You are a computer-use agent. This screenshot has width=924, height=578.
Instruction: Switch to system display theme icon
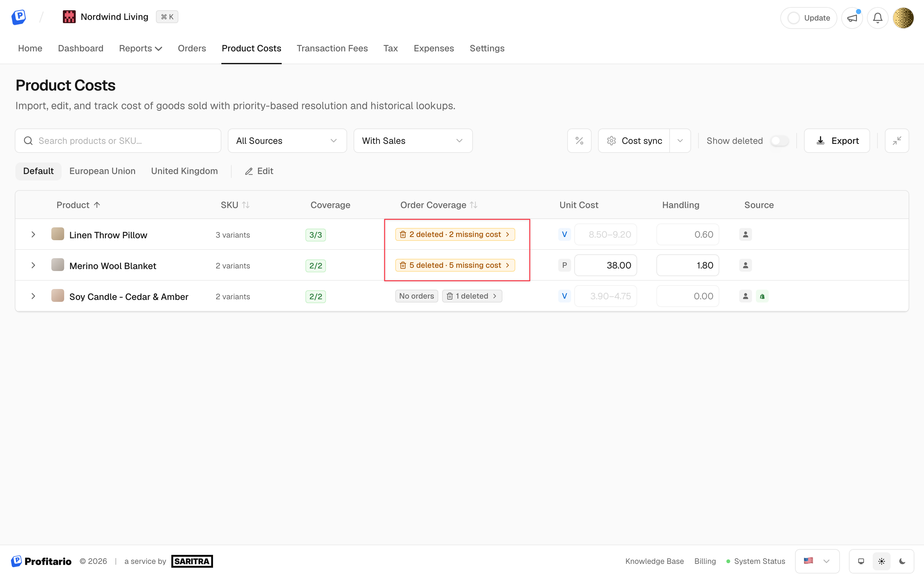(861, 561)
